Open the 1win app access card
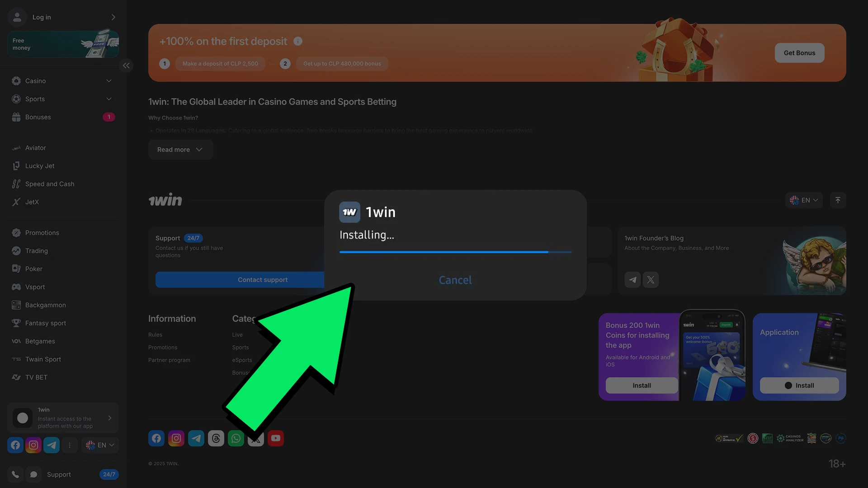This screenshot has height=488, width=868. pyautogui.click(x=63, y=418)
